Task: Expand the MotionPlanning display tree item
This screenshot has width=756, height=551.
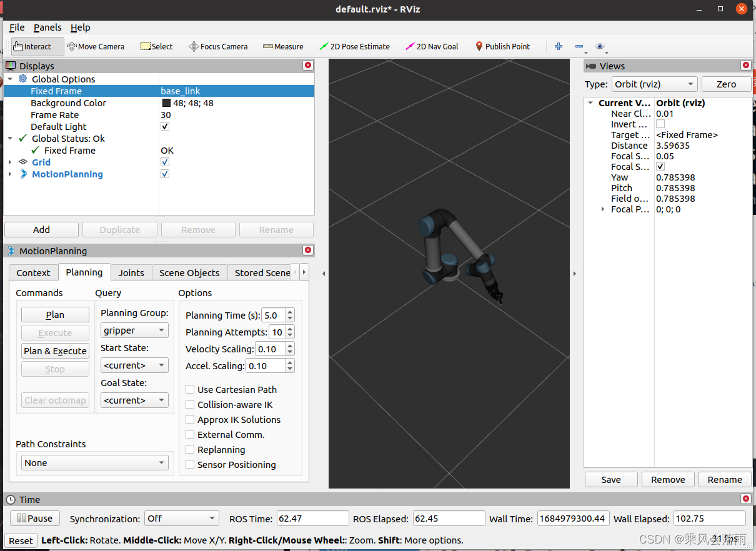Action: [x=11, y=174]
